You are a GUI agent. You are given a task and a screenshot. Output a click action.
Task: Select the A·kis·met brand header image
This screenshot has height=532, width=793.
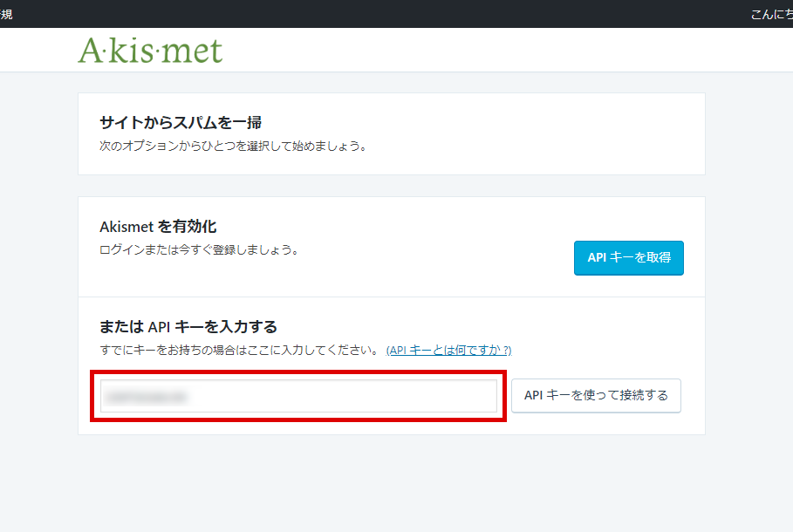(150, 51)
